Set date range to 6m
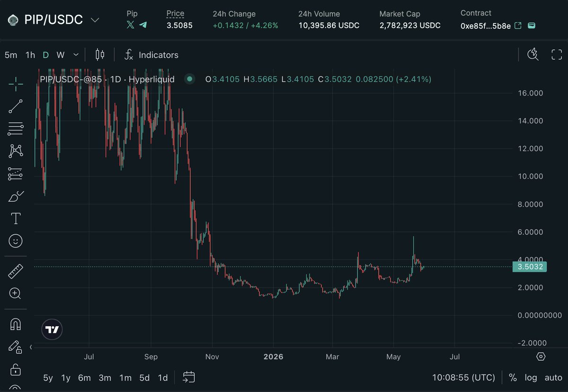 point(84,378)
